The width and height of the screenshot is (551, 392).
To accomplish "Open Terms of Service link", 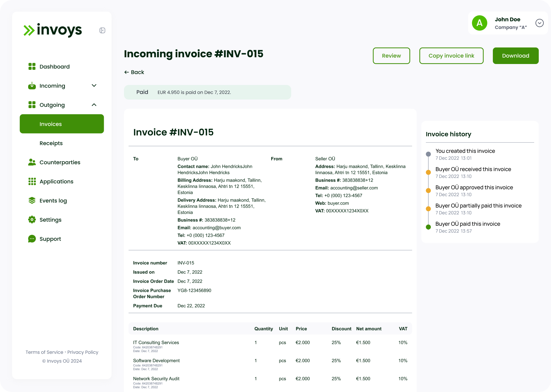I will [x=44, y=352].
